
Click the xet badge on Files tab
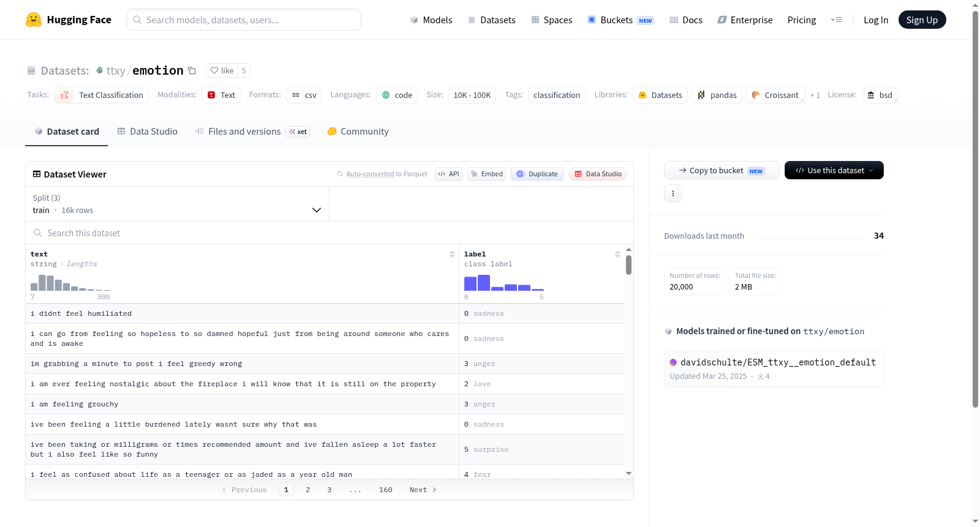pos(298,132)
